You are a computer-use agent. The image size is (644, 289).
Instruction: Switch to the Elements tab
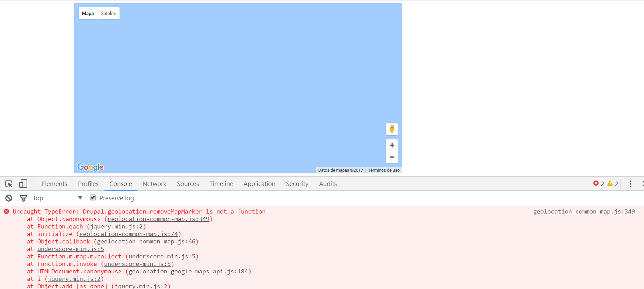(54, 184)
